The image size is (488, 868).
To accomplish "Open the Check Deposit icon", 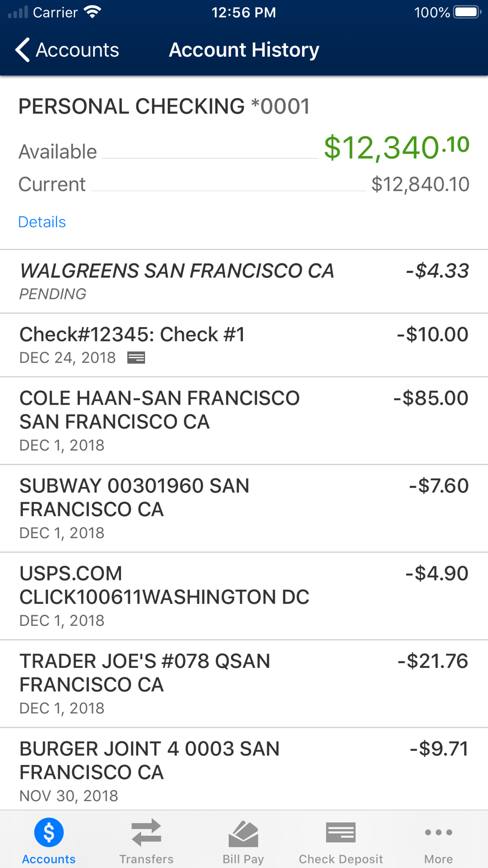I will pyautogui.click(x=341, y=833).
